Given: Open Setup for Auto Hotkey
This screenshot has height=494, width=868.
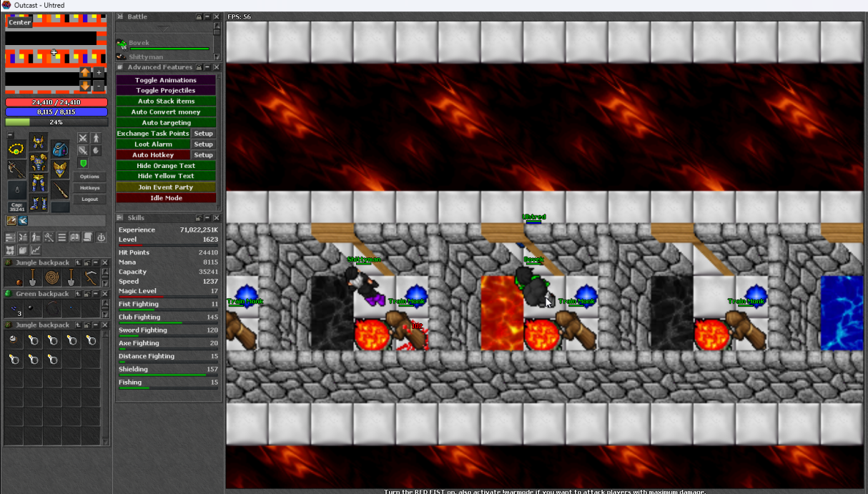Looking at the screenshot, I should coord(204,155).
